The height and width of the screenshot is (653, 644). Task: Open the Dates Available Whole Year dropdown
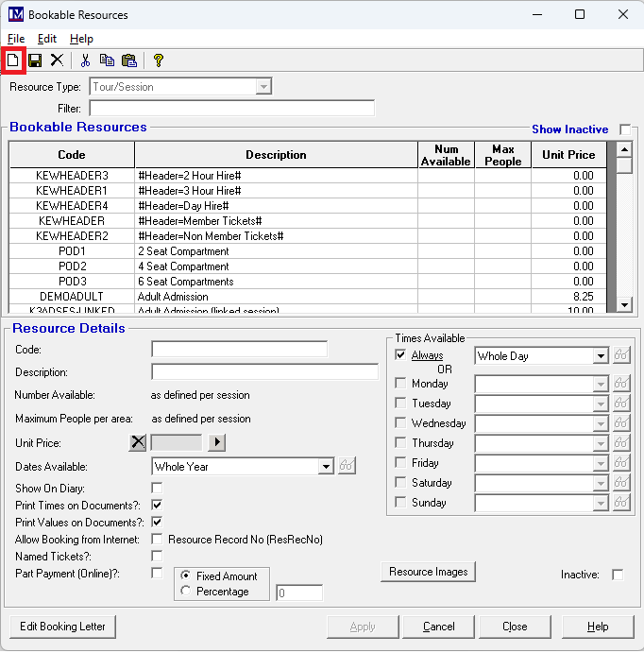point(326,467)
